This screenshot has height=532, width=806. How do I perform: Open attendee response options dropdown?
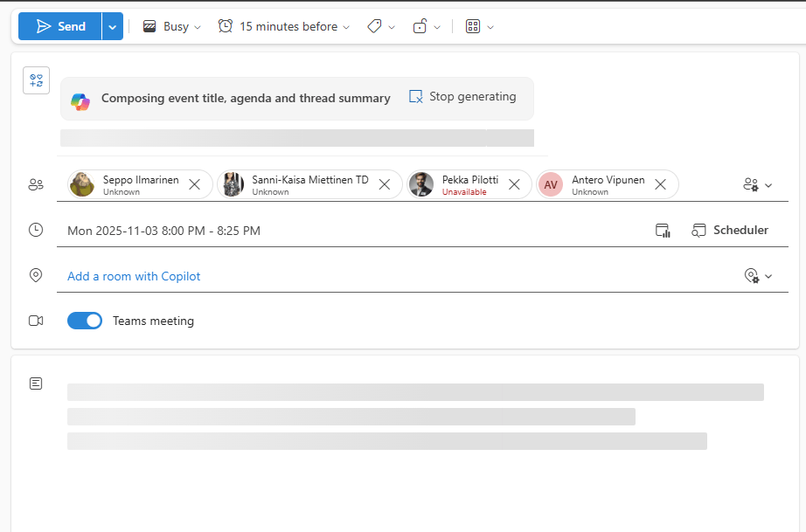tap(757, 185)
